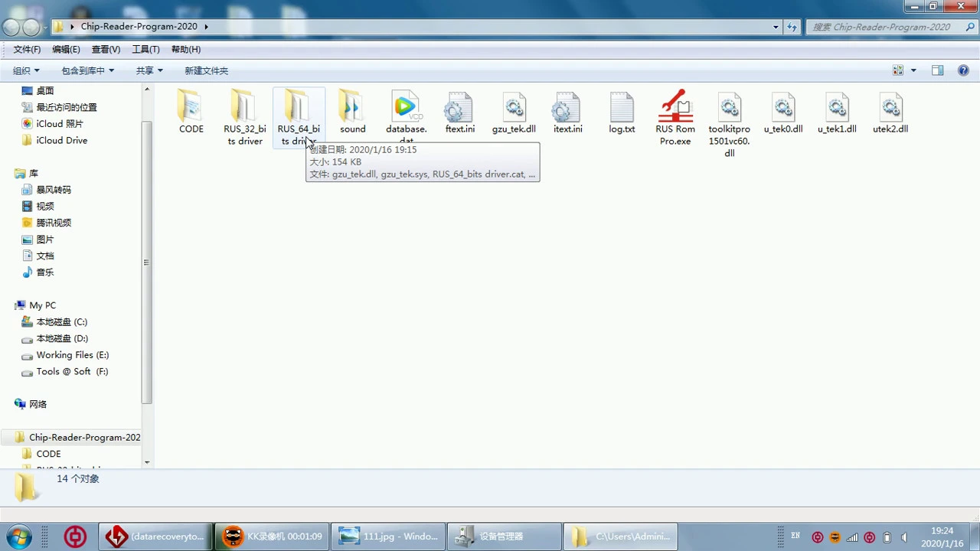Select the toolkitpro1501vc60.dll file
Viewport: 980px width, 551px height.
[x=729, y=123]
